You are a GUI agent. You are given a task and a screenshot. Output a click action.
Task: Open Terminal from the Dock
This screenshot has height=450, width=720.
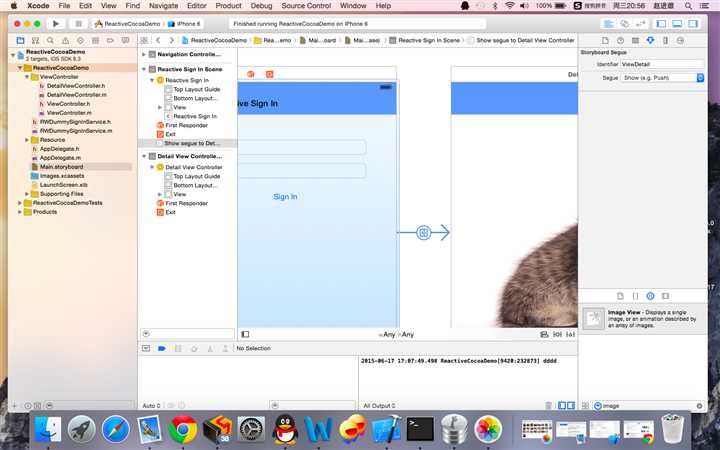420,429
